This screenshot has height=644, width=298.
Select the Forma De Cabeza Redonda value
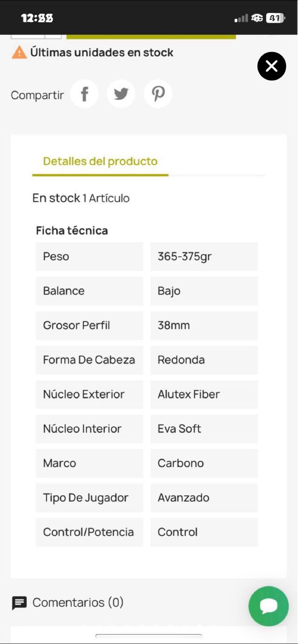point(204,360)
